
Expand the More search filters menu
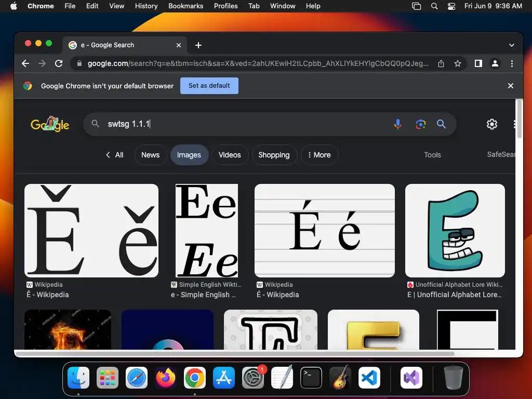(x=320, y=155)
